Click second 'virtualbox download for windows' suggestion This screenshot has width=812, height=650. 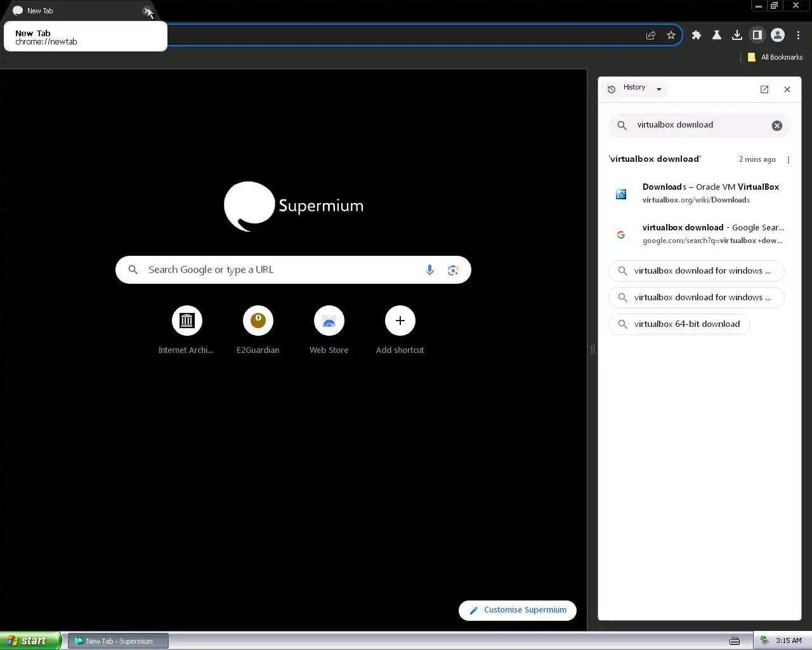[x=697, y=298]
